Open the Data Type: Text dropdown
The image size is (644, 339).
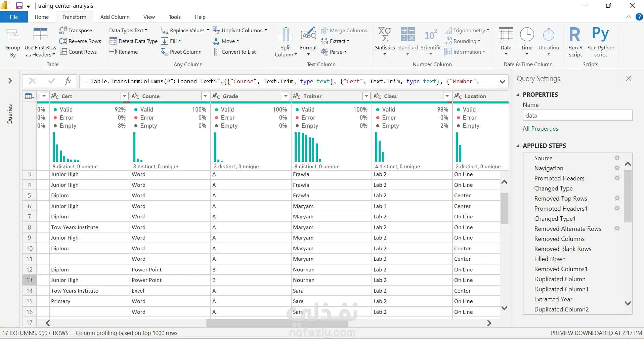(128, 30)
